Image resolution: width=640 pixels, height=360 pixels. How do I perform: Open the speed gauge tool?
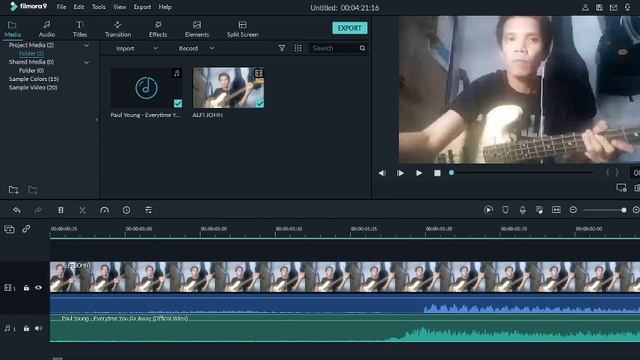pyautogui.click(x=104, y=210)
